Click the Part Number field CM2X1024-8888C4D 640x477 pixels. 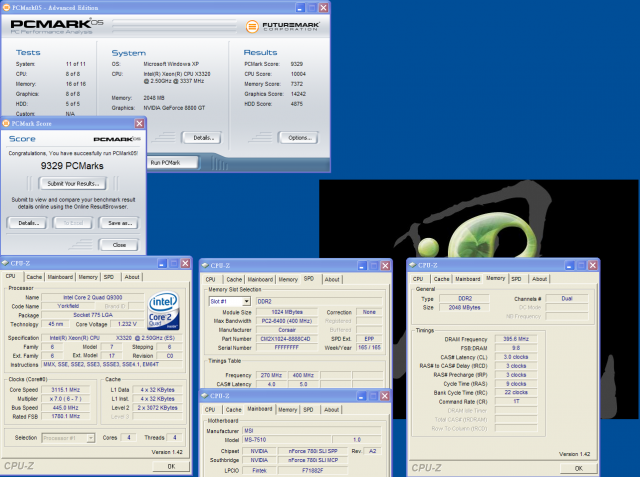(x=287, y=339)
